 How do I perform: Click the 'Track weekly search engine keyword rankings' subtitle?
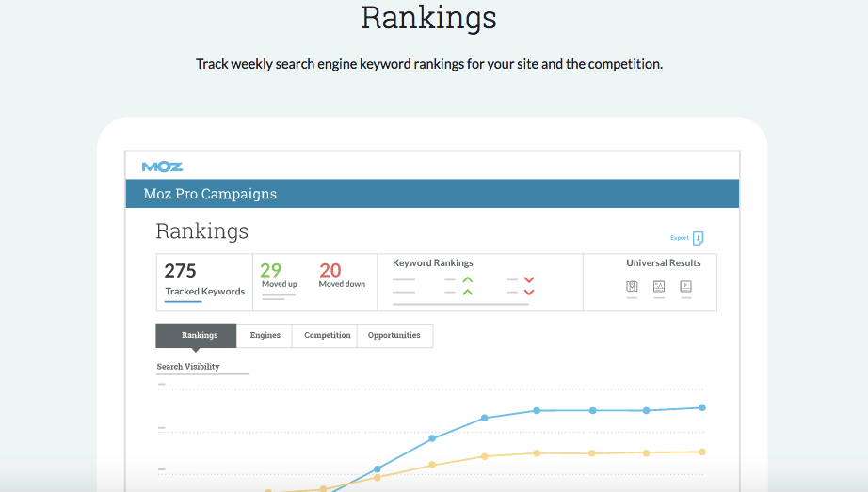click(x=429, y=64)
